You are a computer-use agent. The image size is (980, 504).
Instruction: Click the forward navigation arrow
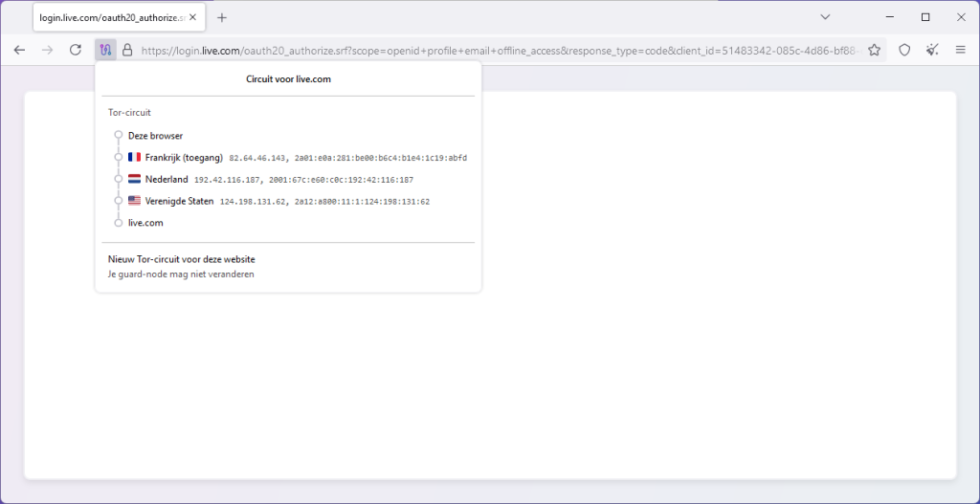pyautogui.click(x=47, y=50)
